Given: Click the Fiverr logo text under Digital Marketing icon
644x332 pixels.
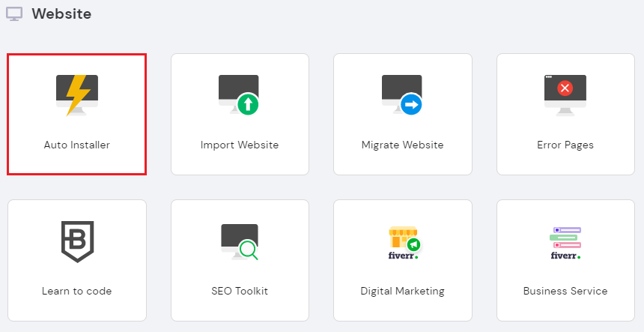Looking at the screenshot, I should tap(403, 255).
